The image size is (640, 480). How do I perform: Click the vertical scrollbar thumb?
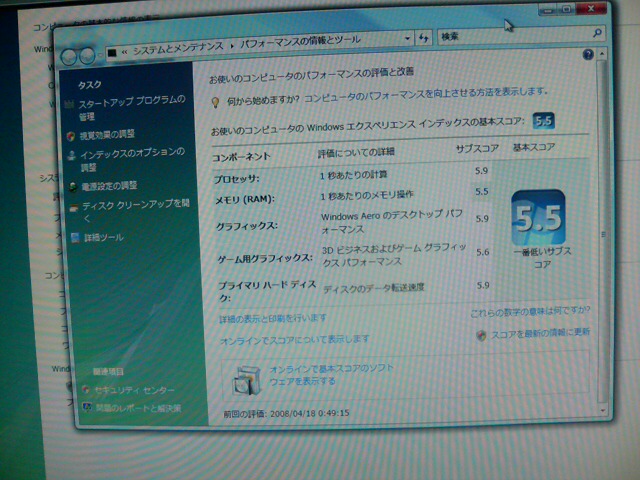pyautogui.click(x=602, y=231)
